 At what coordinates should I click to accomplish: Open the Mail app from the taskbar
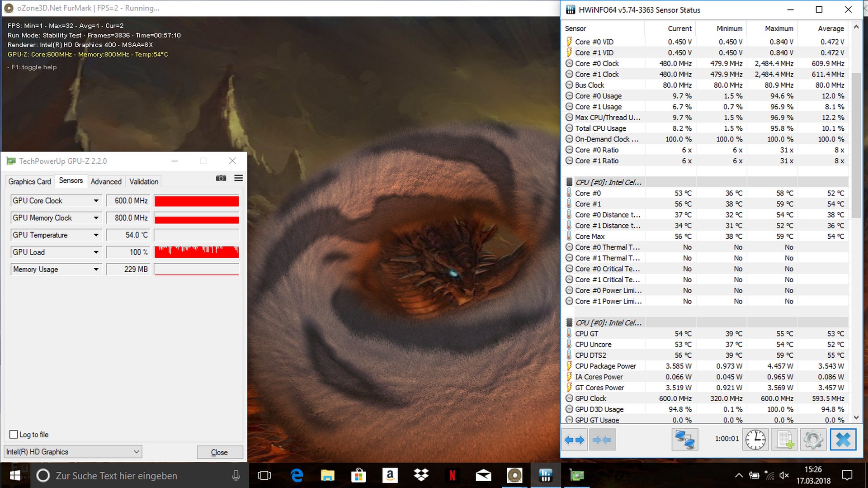[483, 475]
